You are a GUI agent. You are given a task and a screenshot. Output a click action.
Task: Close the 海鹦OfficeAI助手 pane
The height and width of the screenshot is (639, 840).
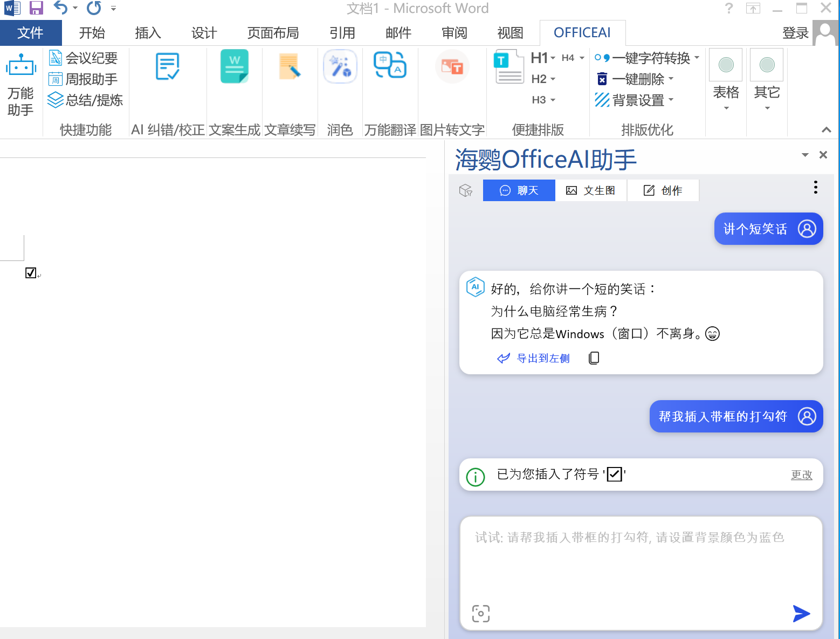pos(823,155)
